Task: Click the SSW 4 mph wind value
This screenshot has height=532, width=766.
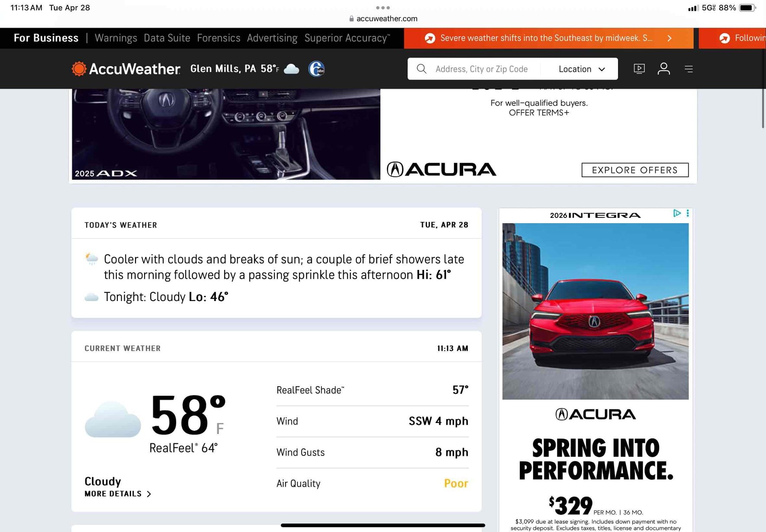Action: click(438, 421)
